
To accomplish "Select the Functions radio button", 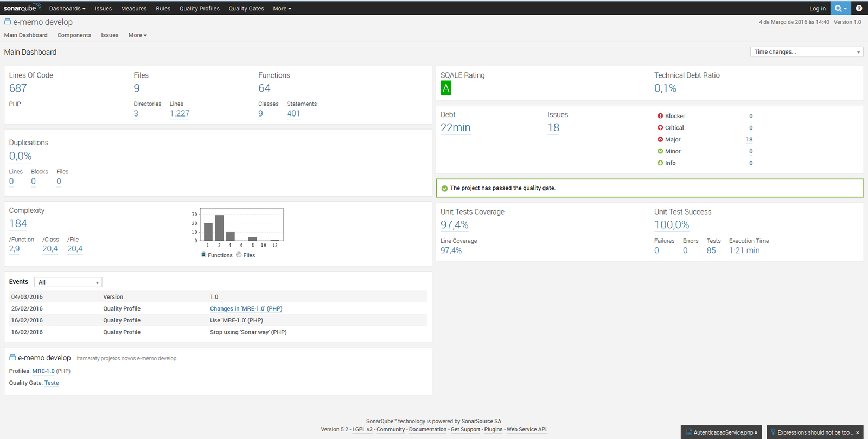I will (203, 255).
